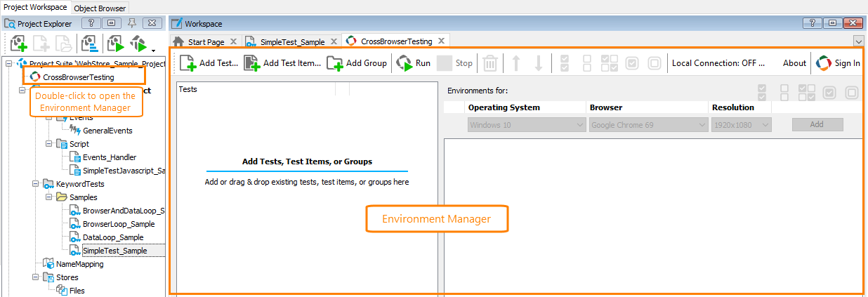Click the Tests column header

(x=256, y=89)
